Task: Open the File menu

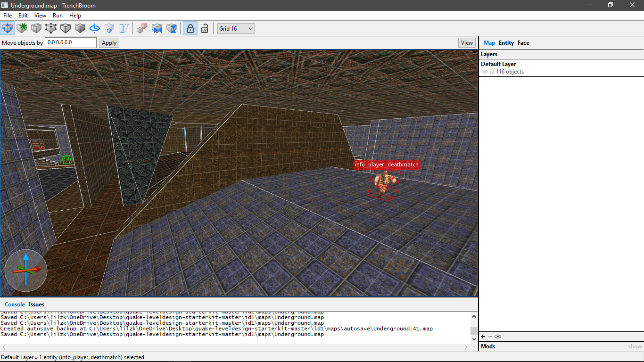Action: click(x=8, y=16)
